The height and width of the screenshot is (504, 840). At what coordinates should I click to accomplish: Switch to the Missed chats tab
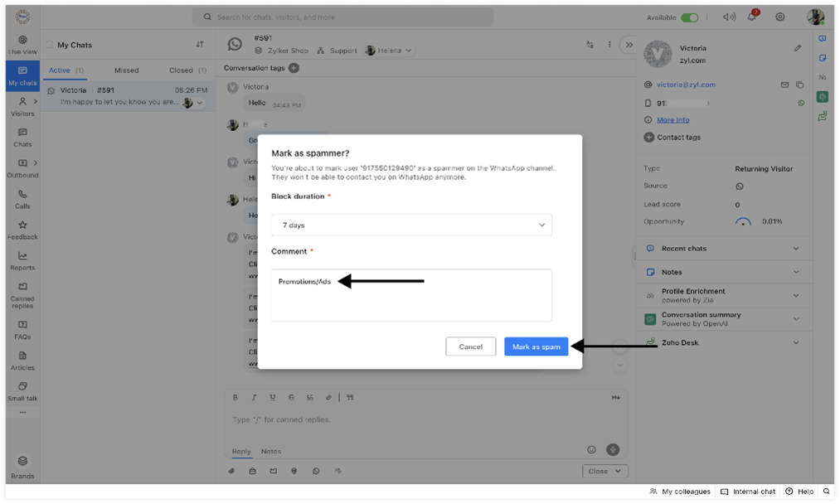pos(127,70)
